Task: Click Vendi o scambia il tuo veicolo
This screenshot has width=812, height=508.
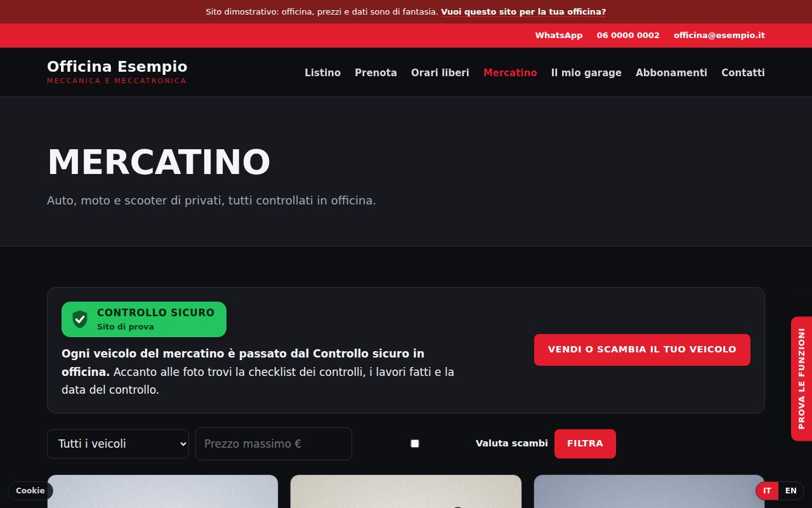Action: pyautogui.click(x=642, y=350)
